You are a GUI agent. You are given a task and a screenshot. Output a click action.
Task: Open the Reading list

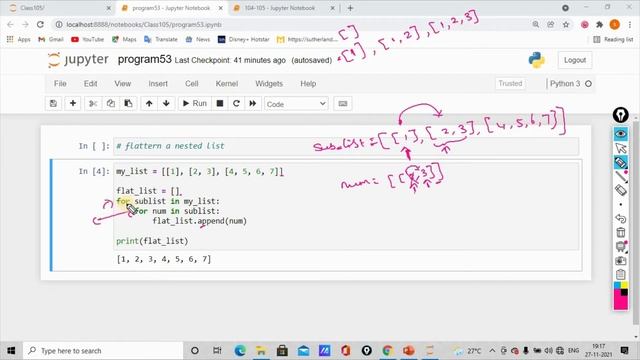[613, 40]
